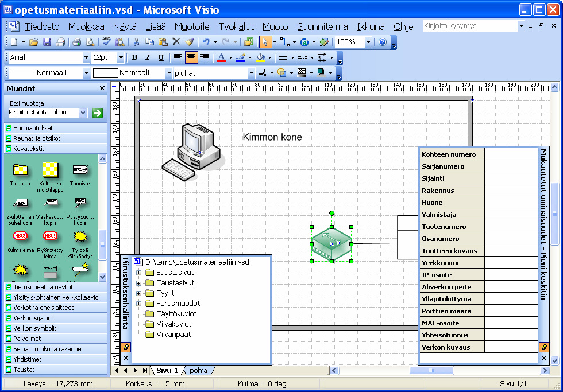This screenshot has width=563, height=392.
Task: Align text right
Action: click(x=205, y=57)
